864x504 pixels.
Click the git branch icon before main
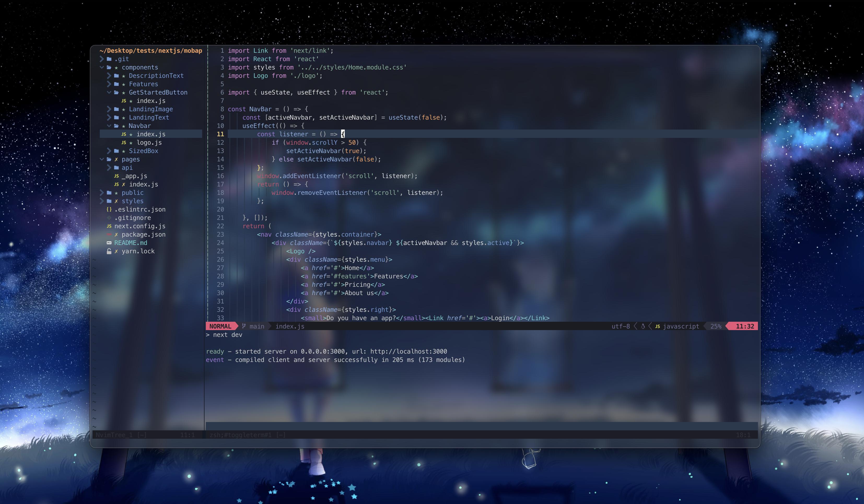tap(244, 326)
